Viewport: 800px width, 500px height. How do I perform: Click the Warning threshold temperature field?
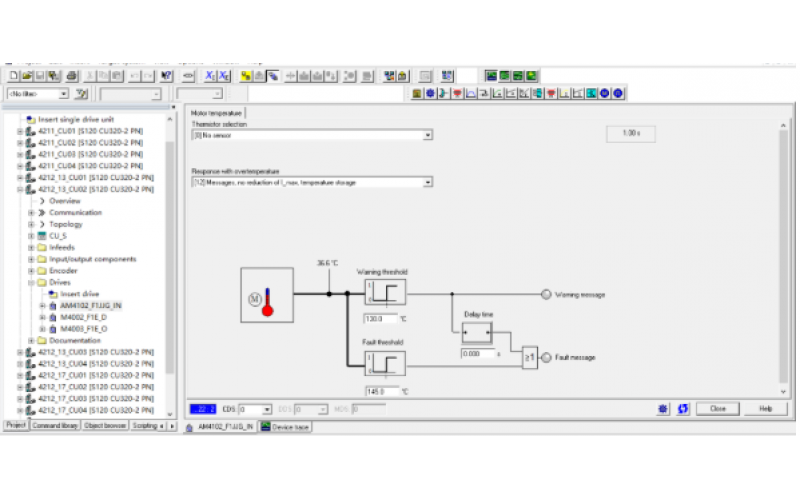(x=380, y=319)
